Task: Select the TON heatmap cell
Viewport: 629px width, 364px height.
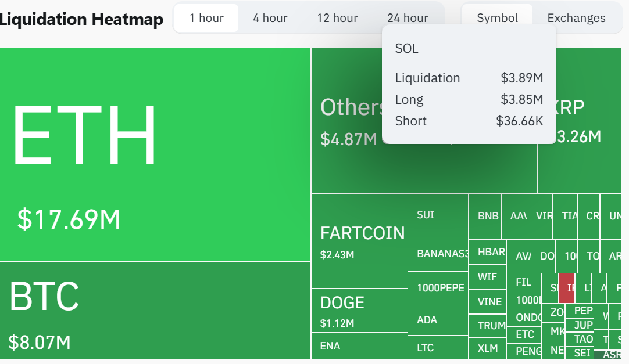Action: (589, 256)
